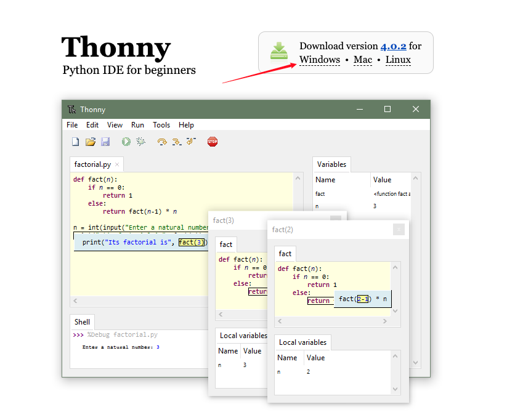The height and width of the screenshot is (420, 507).
Task: Choose the Linux download link
Action: [398, 60]
